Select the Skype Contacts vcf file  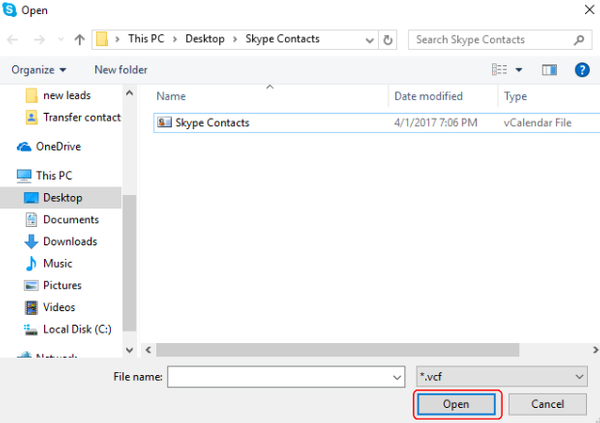click(x=377, y=123)
